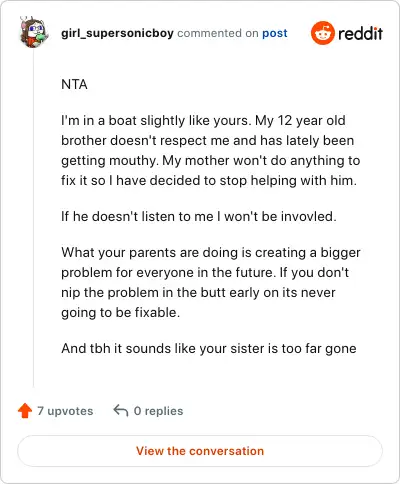Click the 'NTA' verdict text
400x484 pixels.
click(x=74, y=84)
